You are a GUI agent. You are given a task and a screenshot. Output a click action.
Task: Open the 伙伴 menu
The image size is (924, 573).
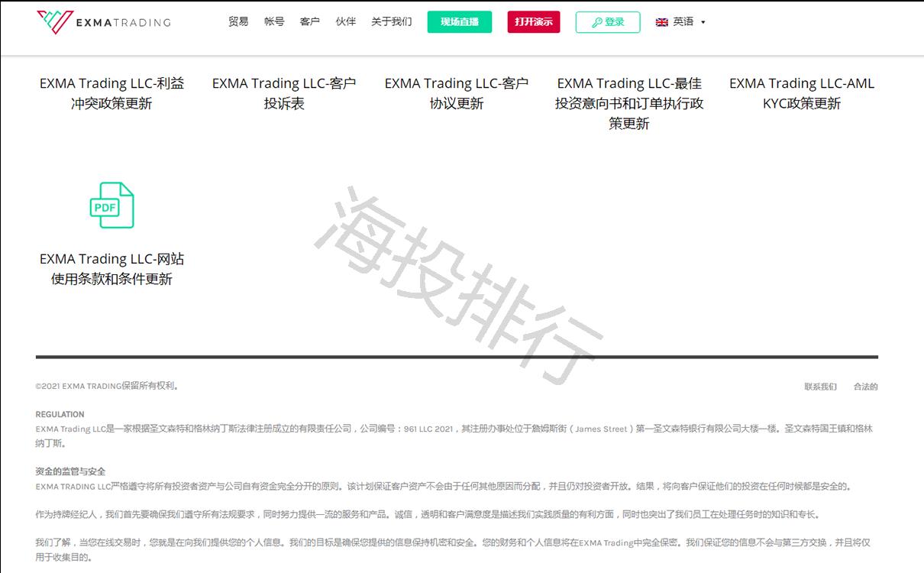click(346, 21)
